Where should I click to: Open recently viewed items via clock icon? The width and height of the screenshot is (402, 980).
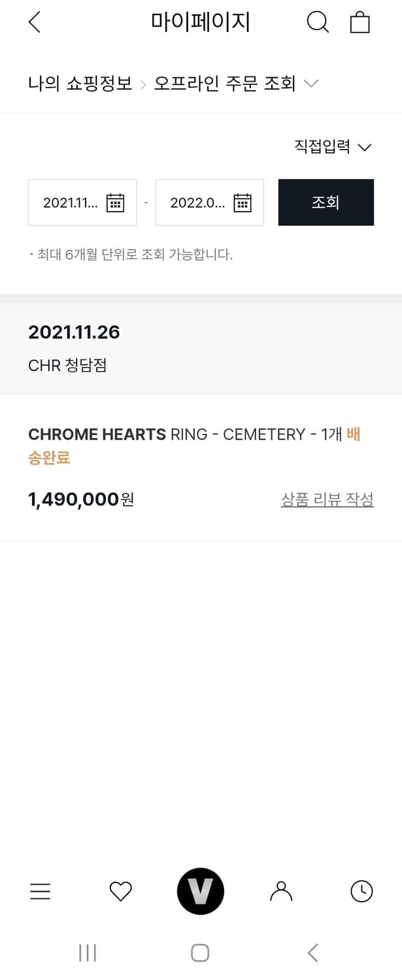pyautogui.click(x=361, y=891)
